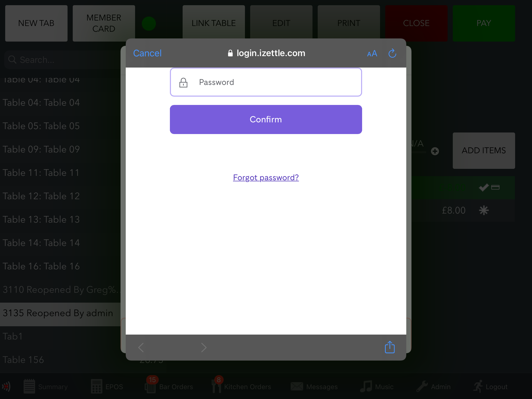Click the forward navigation arrow in browser
The height and width of the screenshot is (399, 532).
click(x=204, y=348)
